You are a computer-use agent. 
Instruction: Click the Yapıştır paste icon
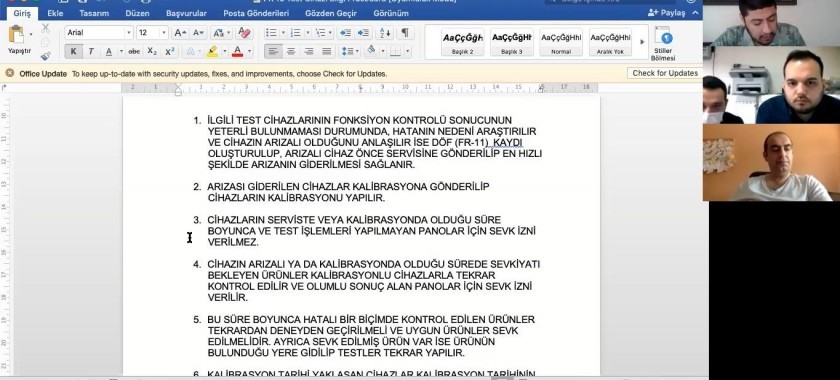pos(17,35)
